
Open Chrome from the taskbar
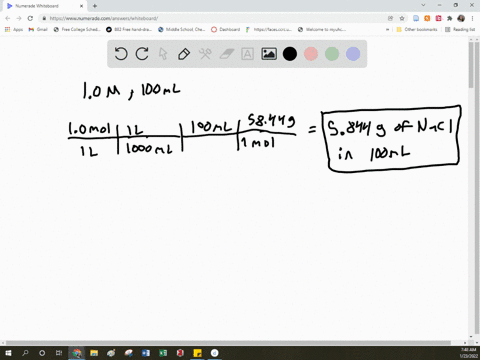point(77,353)
